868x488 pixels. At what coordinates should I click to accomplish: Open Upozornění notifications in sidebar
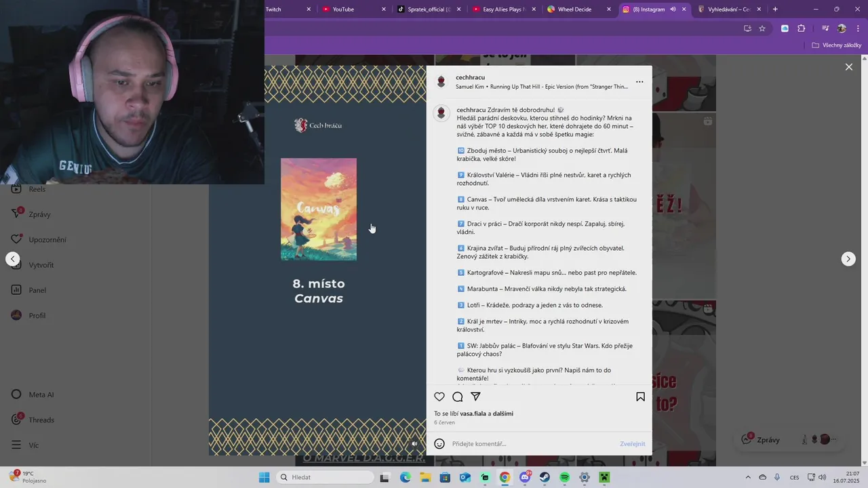point(39,239)
